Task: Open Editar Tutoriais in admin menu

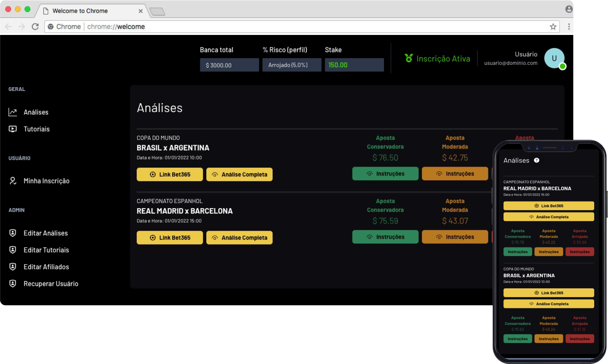Action: [x=46, y=250]
